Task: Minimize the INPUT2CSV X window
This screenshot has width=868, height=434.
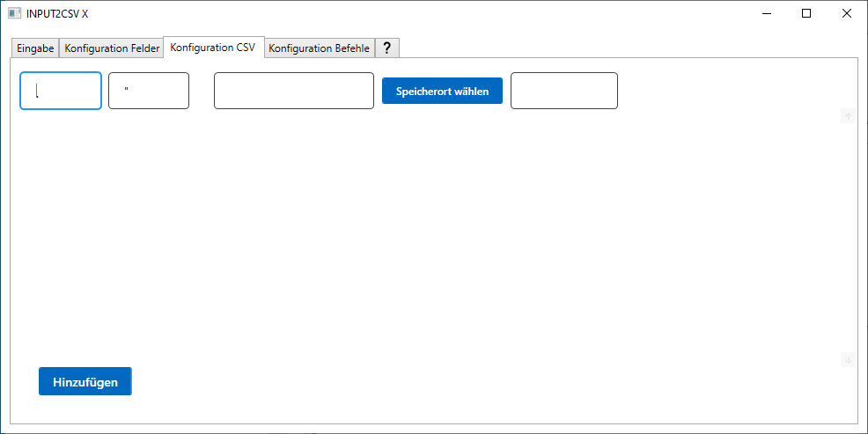Action: [x=765, y=13]
